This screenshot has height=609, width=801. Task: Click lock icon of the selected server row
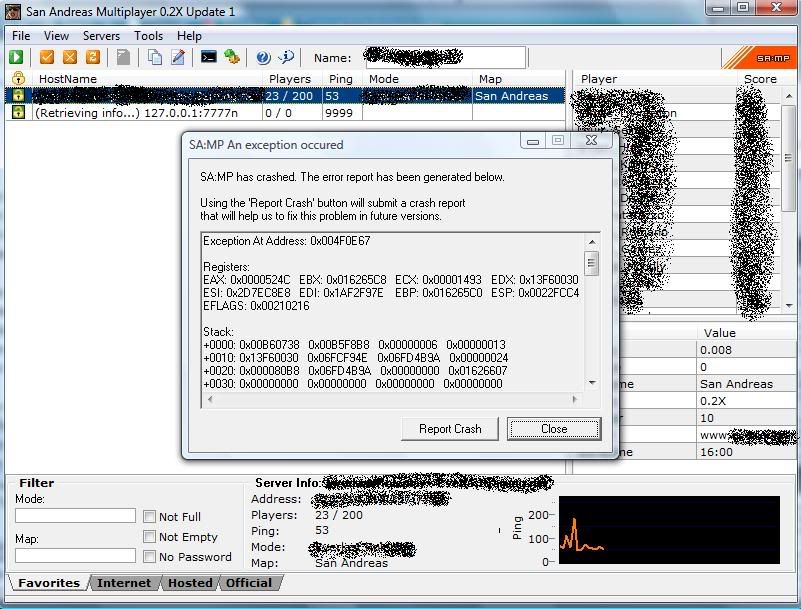tap(18, 95)
